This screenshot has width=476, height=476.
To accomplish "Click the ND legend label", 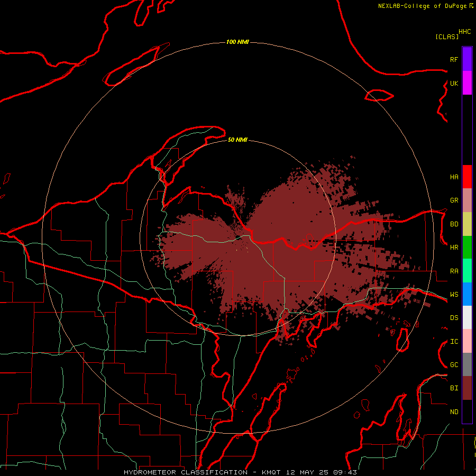I will point(454,412).
